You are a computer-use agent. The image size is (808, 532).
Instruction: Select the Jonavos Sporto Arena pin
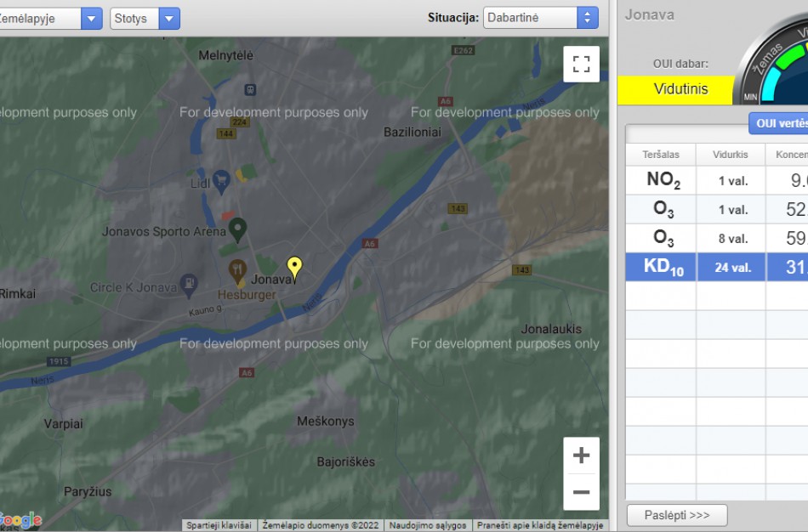[238, 229]
